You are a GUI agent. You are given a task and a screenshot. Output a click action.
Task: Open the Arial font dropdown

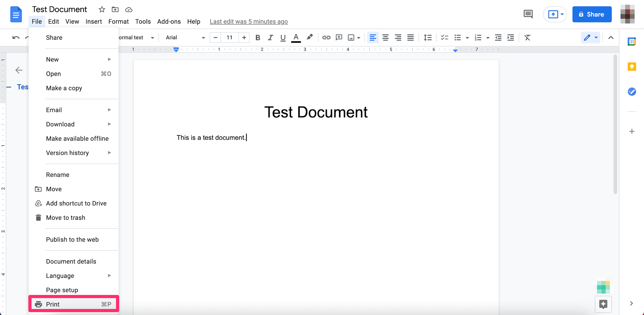(185, 38)
